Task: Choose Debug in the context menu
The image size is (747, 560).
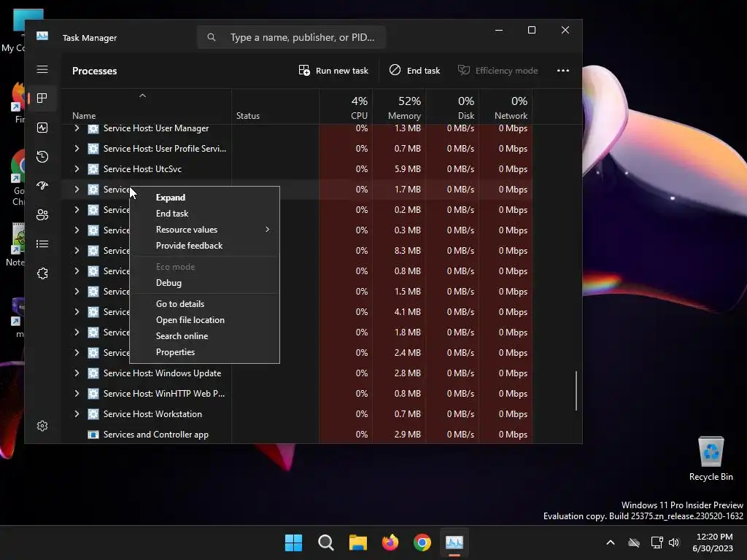Action: pos(204,283)
